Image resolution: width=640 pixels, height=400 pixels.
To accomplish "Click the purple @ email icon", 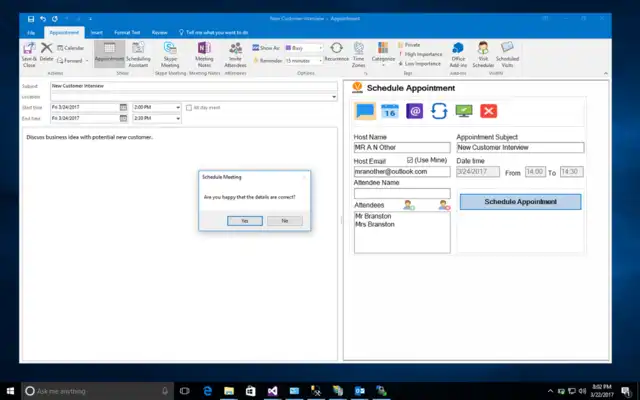I will point(414,111).
